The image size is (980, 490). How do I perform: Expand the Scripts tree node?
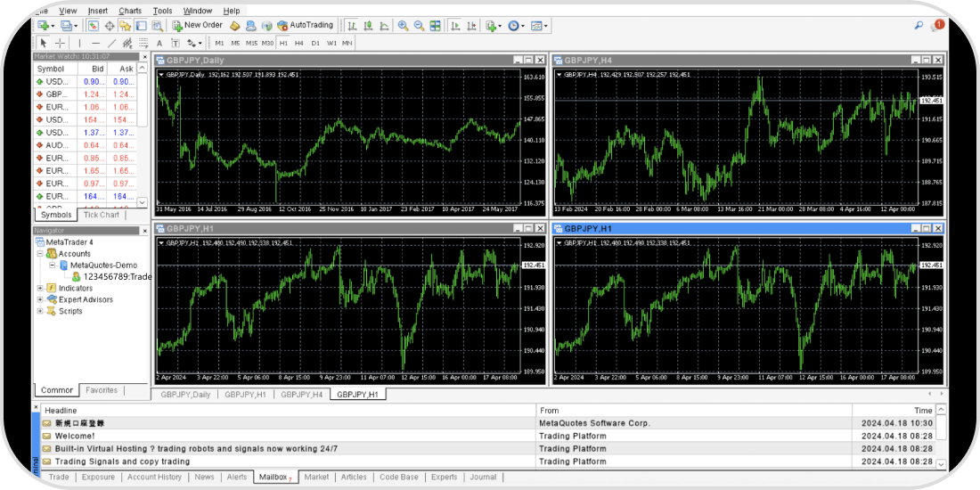pyautogui.click(x=41, y=311)
